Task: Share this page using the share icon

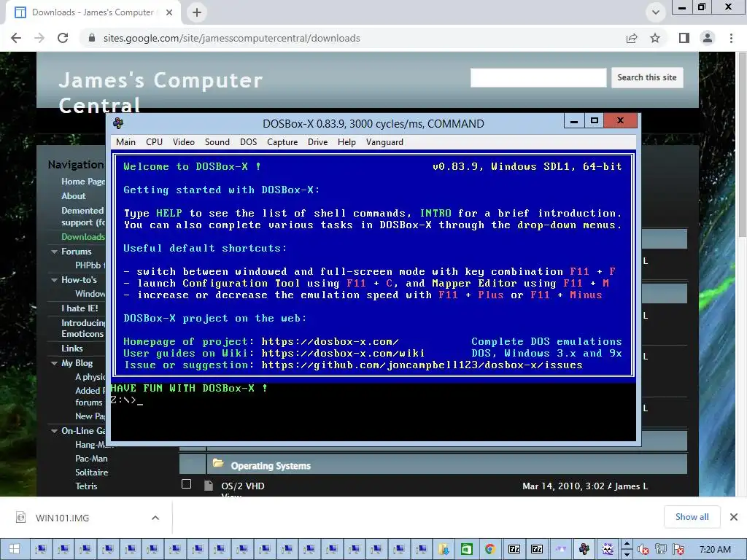Action: click(632, 38)
